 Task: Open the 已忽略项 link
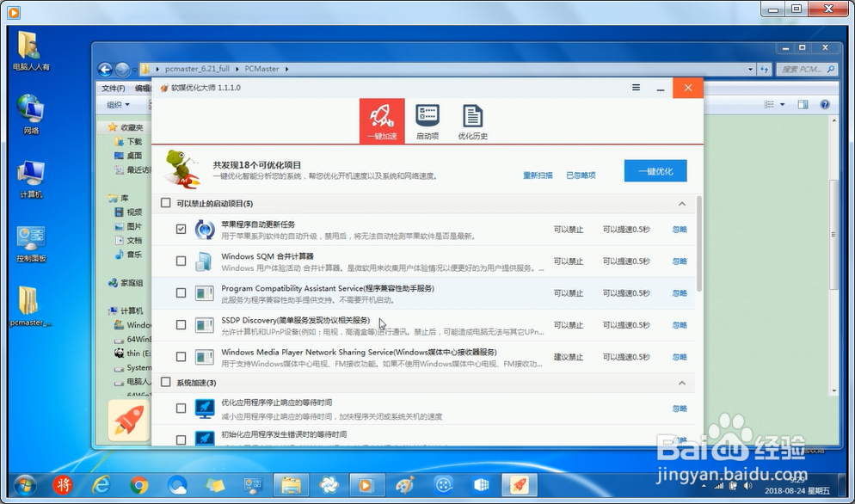coord(581,175)
